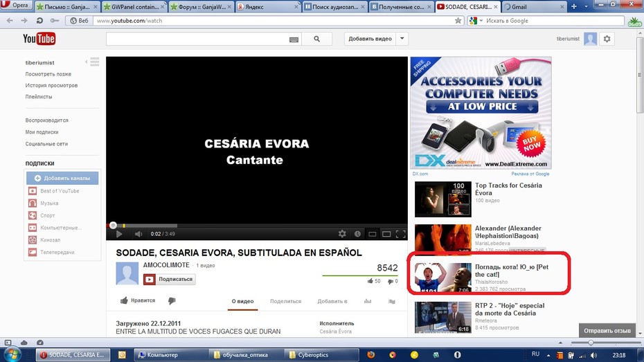
Task: Open Посмотреть позже in the sidebar
Action: point(48,74)
